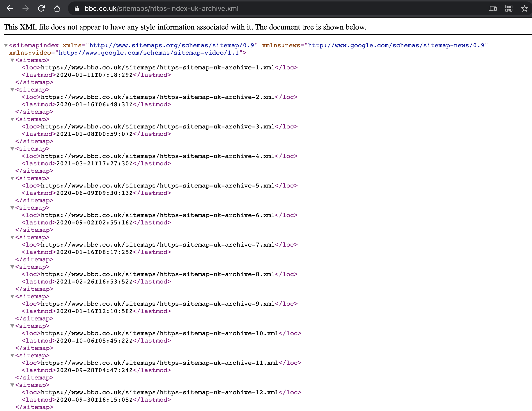Image resolution: width=532 pixels, height=411 pixels.
Task: Click the archive-9.xml loc URL text
Action: [158, 304]
